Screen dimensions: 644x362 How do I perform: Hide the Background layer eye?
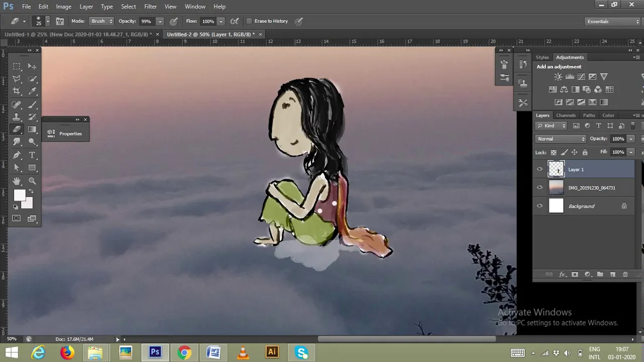(x=540, y=206)
